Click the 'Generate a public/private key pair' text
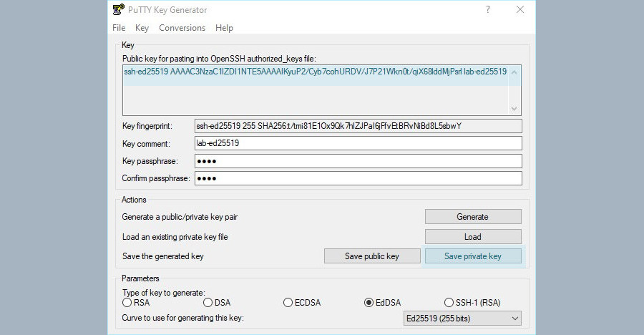Image resolution: width=644 pixels, height=335 pixels. coord(180,217)
